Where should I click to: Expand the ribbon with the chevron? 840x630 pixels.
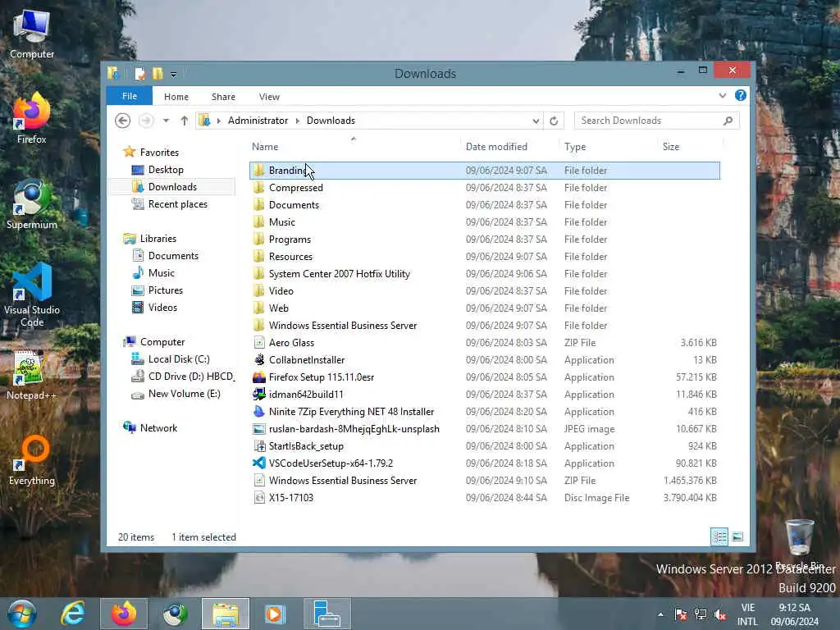pos(722,95)
